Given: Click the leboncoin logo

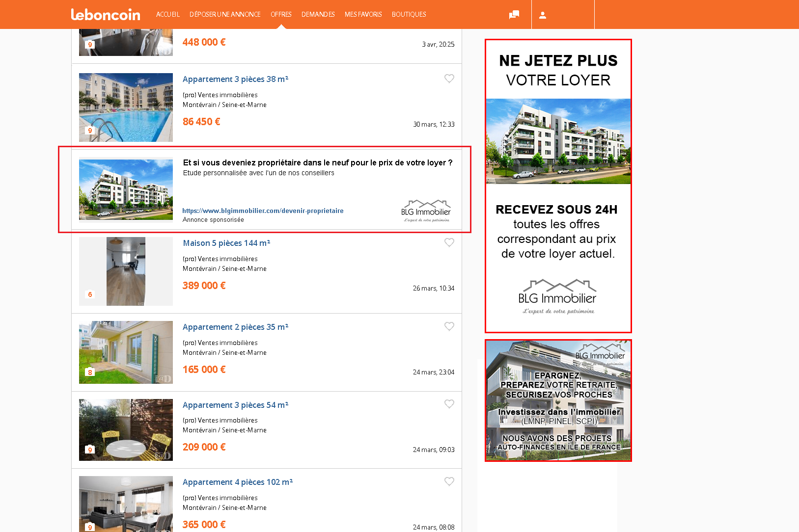Looking at the screenshot, I should [106, 15].
